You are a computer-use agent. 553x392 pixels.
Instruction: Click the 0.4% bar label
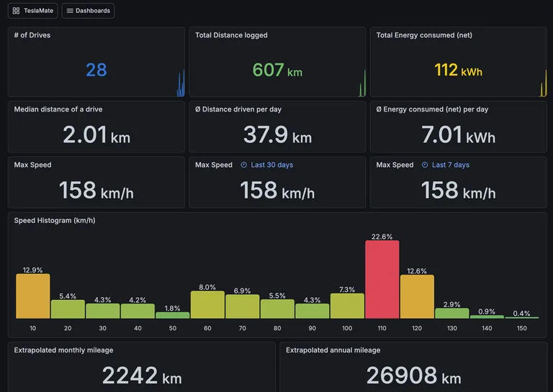[x=521, y=314]
